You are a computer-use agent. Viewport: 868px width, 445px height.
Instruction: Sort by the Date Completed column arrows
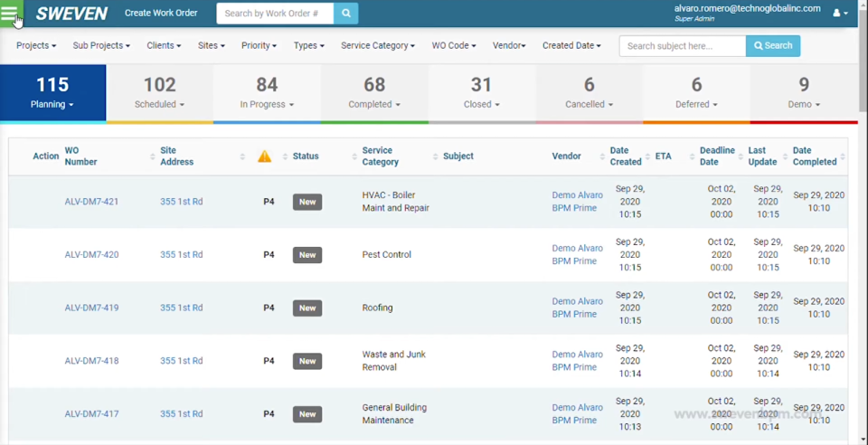(x=843, y=157)
